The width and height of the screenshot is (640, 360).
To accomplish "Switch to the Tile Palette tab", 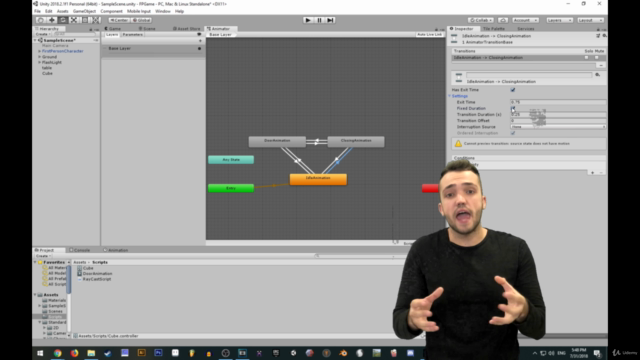I will [493, 29].
